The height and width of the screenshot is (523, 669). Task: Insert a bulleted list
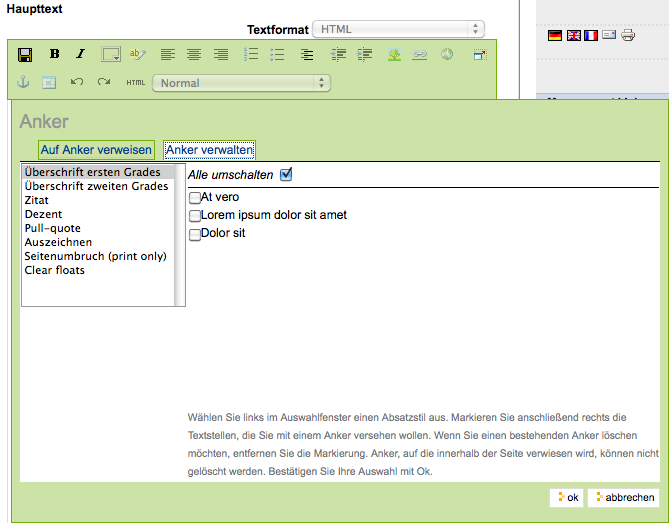[277, 54]
